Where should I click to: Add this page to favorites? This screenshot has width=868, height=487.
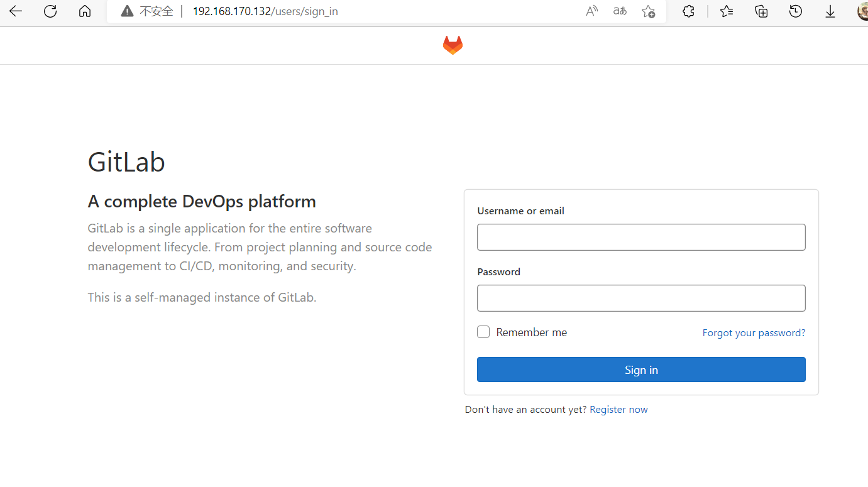[649, 11]
